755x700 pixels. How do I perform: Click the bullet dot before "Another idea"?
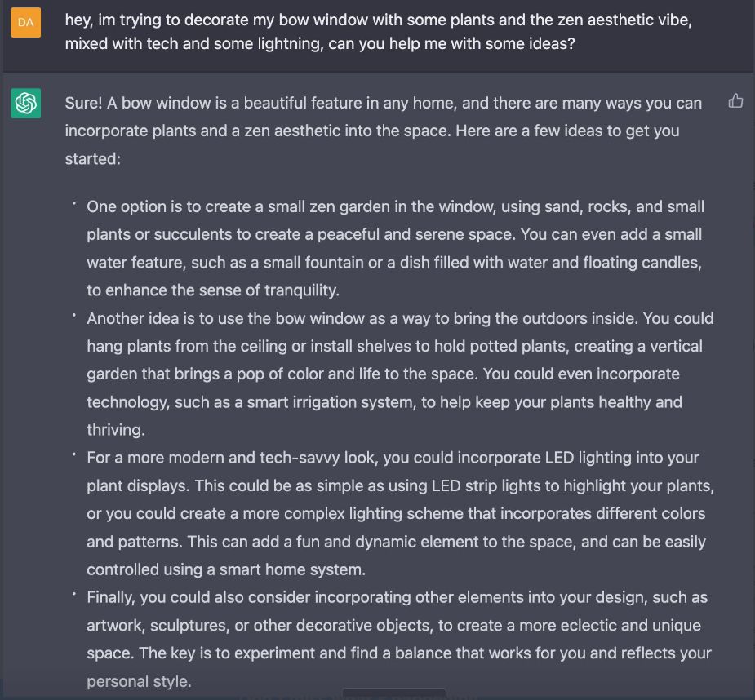pyautogui.click(x=73, y=315)
